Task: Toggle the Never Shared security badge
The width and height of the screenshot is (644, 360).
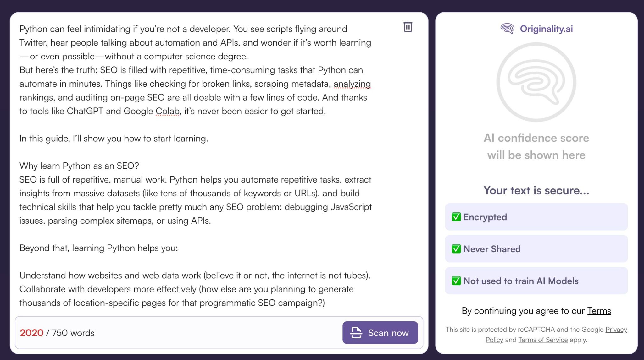Action: coord(536,249)
